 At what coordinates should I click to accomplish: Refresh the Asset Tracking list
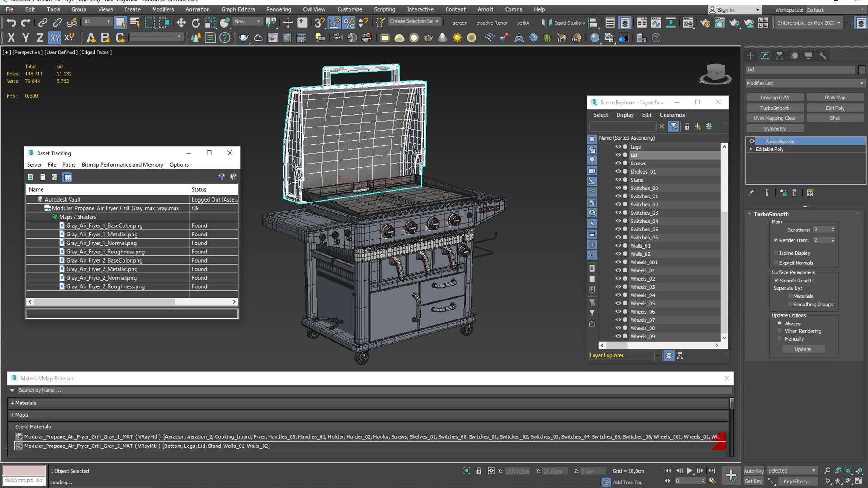tap(30, 177)
